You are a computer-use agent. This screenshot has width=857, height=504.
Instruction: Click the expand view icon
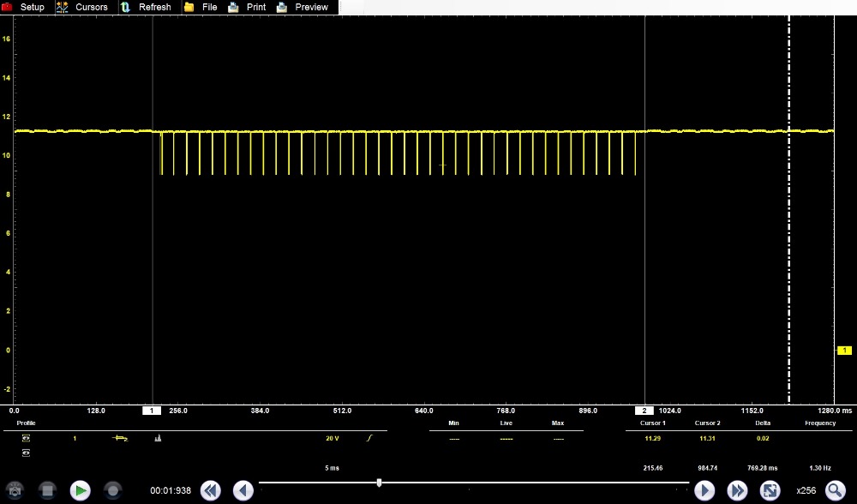pyautogui.click(x=770, y=490)
